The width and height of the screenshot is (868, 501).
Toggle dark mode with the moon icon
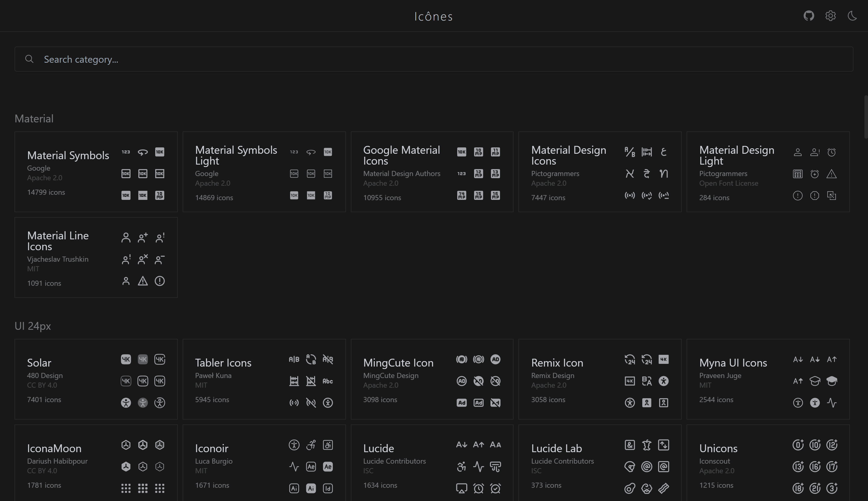pyautogui.click(x=852, y=15)
